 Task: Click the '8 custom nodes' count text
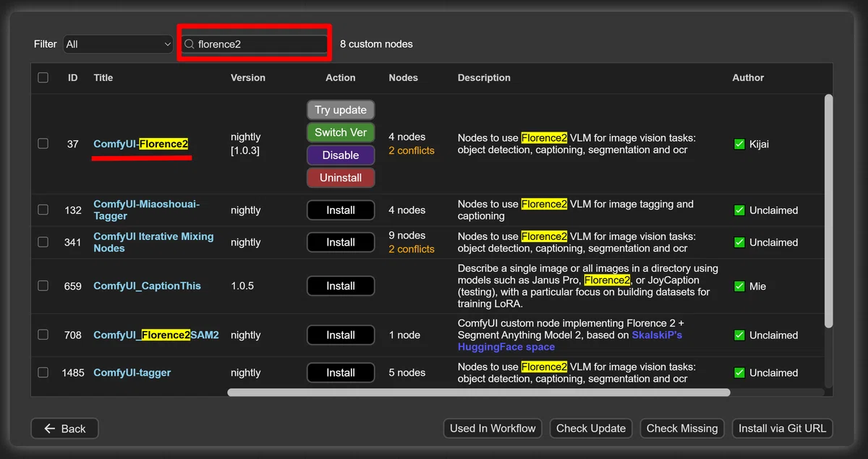click(x=376, y=44)
